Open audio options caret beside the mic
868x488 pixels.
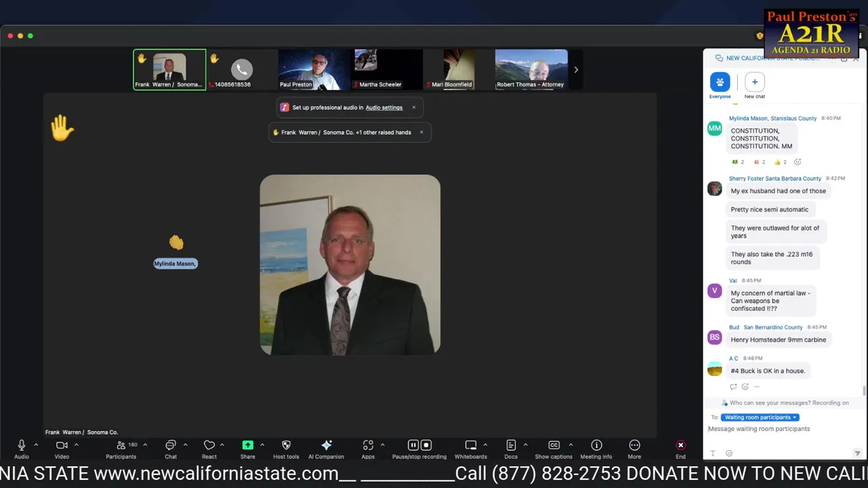[36, 445]
